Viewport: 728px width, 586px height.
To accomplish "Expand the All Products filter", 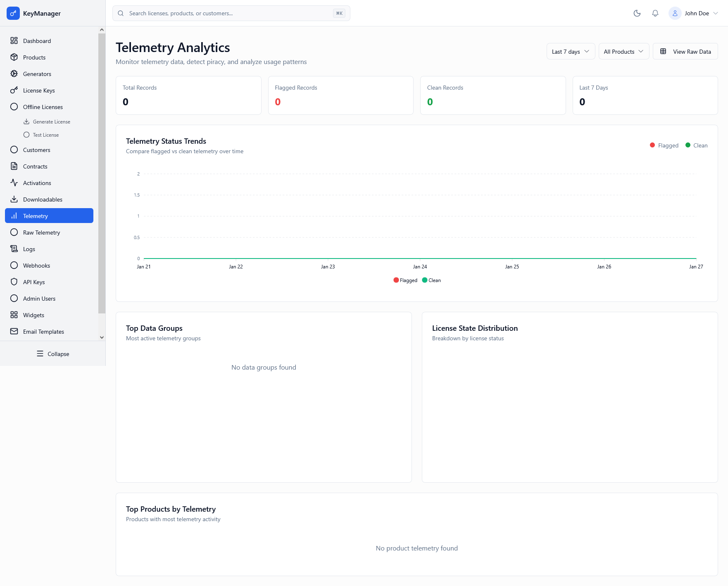I will click(623, 51).
